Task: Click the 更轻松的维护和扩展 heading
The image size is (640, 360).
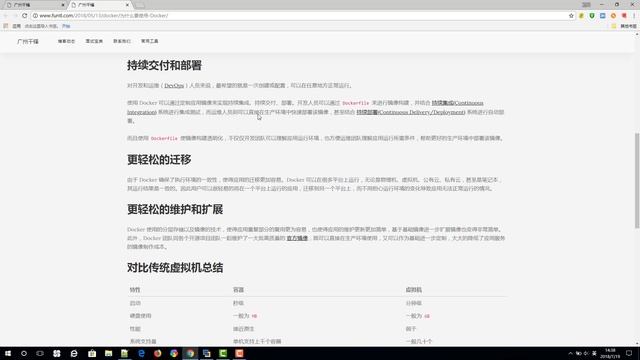Action: 175,209
